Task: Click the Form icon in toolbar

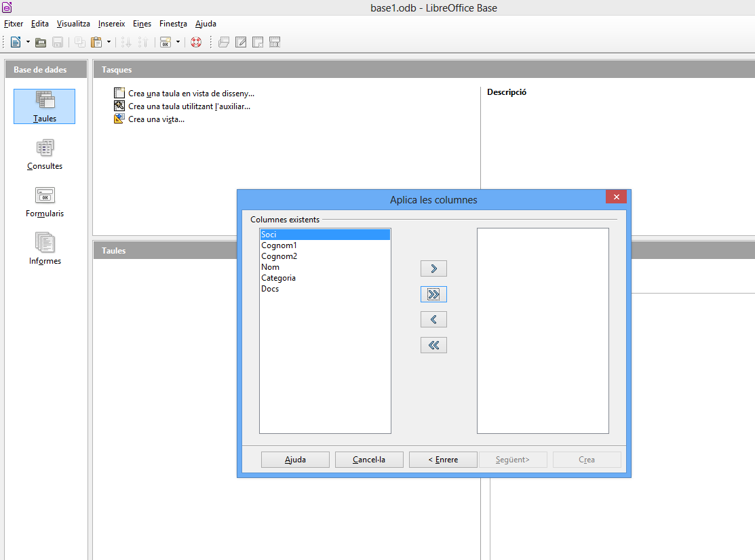Action: point(166,42)
